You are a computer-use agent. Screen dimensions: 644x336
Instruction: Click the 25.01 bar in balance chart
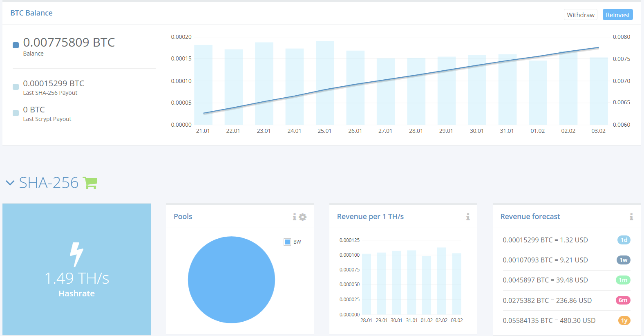click(x=325, y=83)
